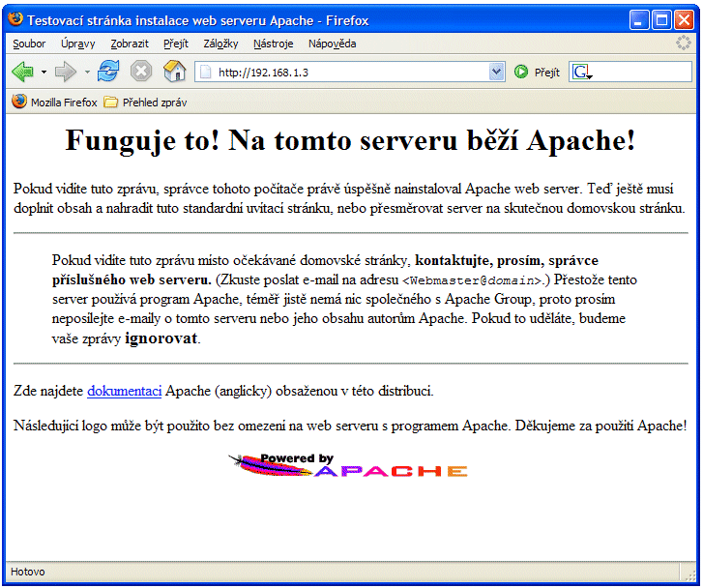Screen dimensions: 703x588
Task: Click the grey Forward arrow button
Action: point(66,72)
